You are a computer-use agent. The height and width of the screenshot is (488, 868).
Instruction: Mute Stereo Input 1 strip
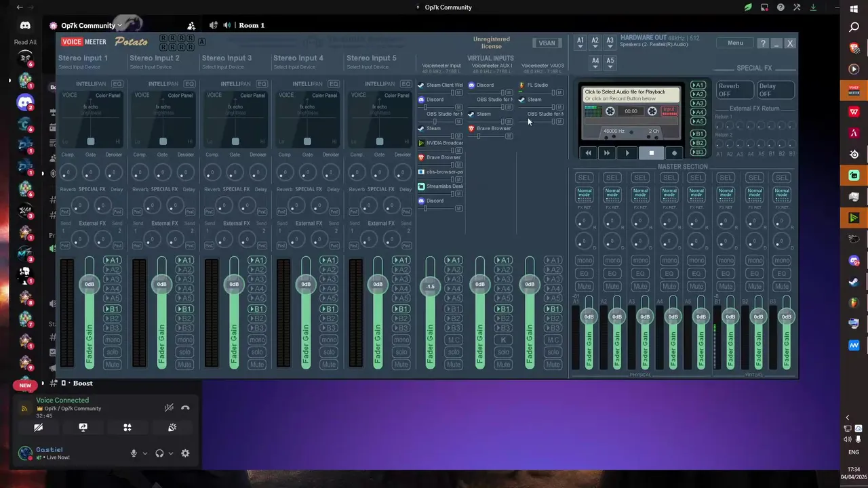click(x=113, y=365)
